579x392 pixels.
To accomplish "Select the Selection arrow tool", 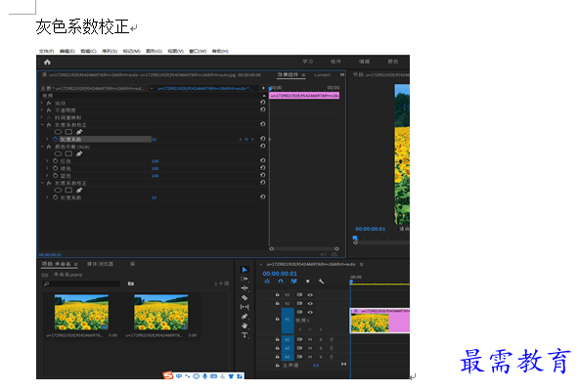I will point(245,270).
